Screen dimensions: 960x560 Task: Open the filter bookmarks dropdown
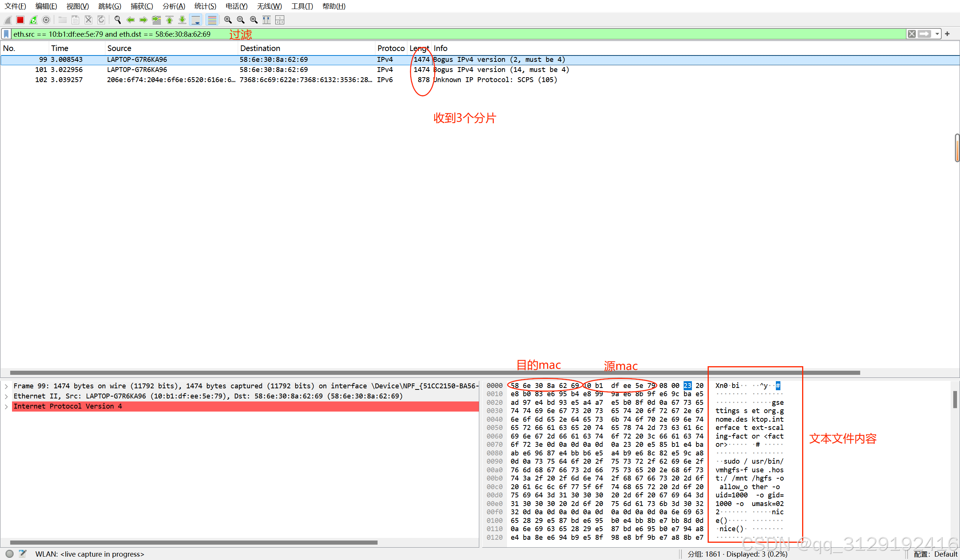point(6,34)
